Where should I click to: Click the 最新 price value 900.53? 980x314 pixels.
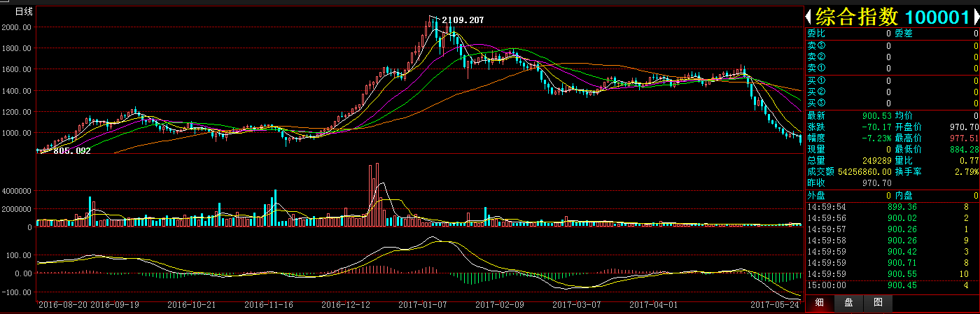coord(877,115)
